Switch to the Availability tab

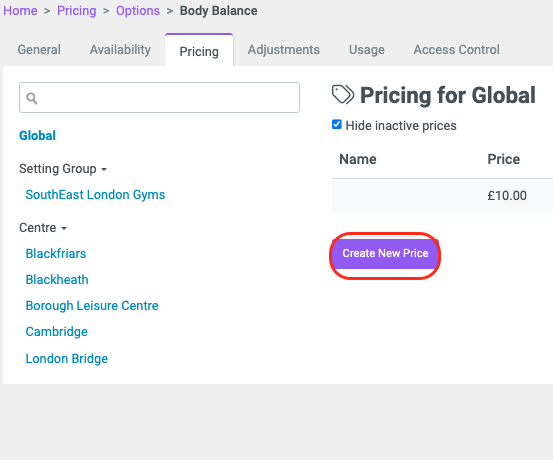(x=120, y=50)
